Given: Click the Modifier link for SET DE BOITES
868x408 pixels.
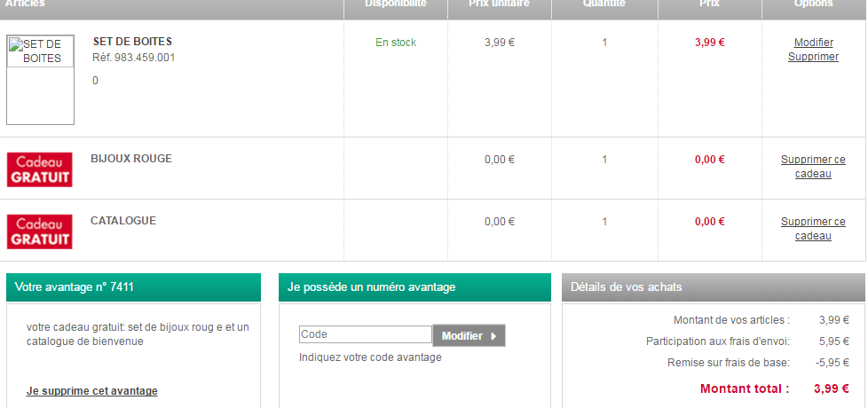Looking at the screenshot, I should pyautogui.click(x=813, y=43).
